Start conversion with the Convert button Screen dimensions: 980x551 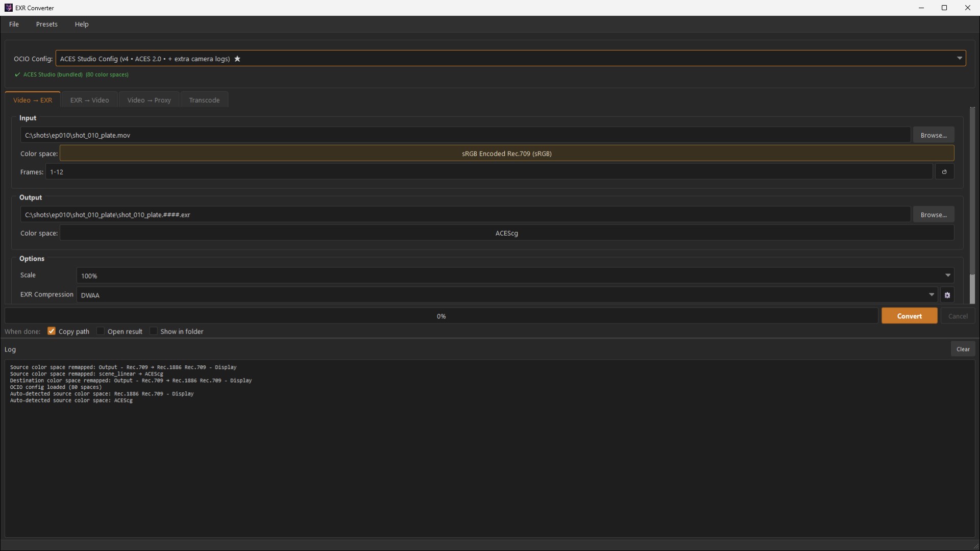pyautogui.click(x=909, y=316)
